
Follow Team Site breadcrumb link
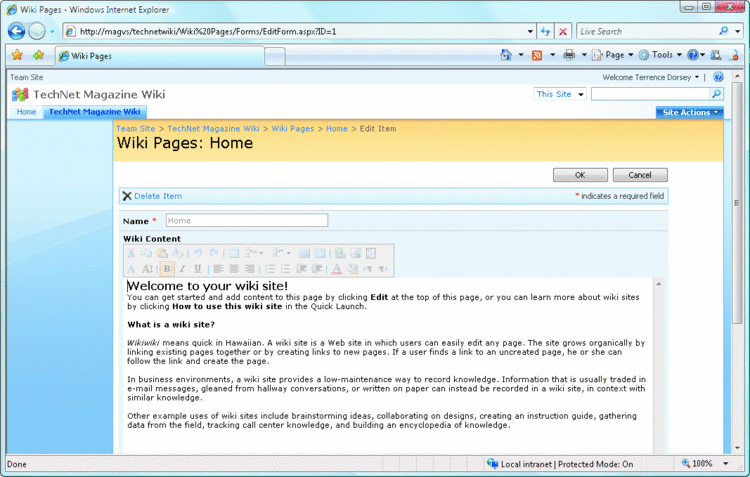pos(136,129)
